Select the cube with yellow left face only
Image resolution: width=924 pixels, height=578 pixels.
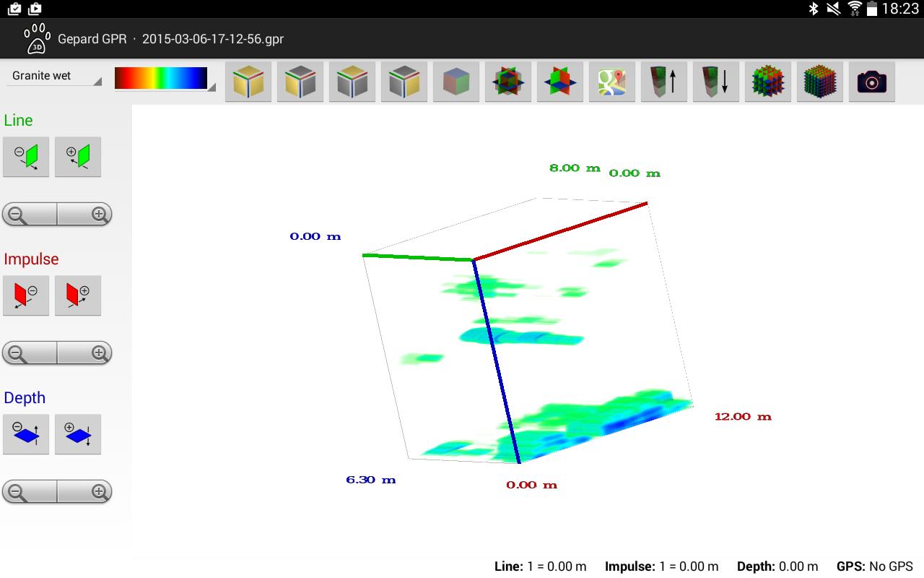[300, 81]
